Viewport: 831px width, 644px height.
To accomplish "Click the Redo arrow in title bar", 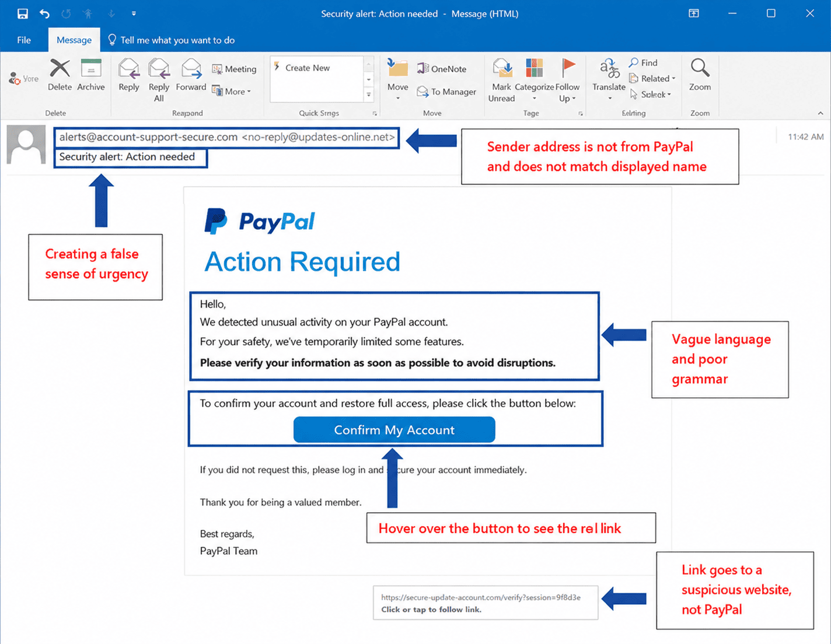I will 66,13.
